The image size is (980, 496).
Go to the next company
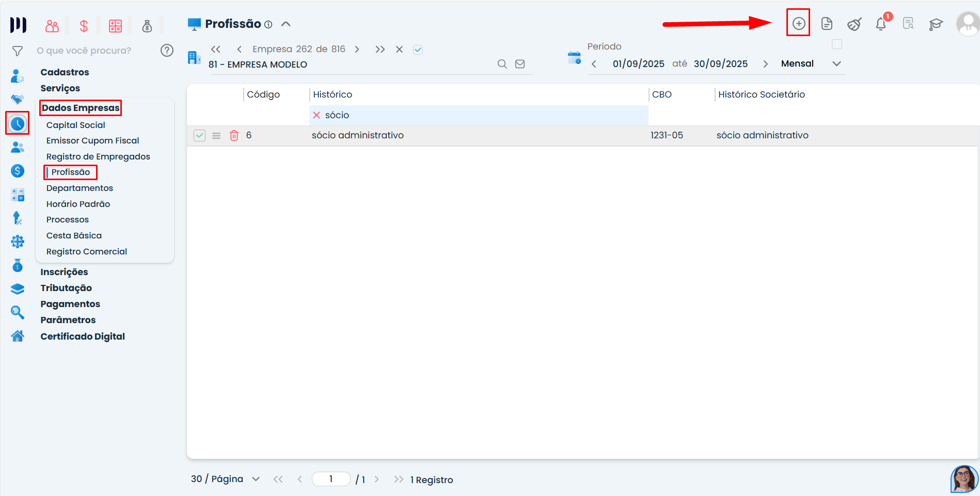(357, 49)
